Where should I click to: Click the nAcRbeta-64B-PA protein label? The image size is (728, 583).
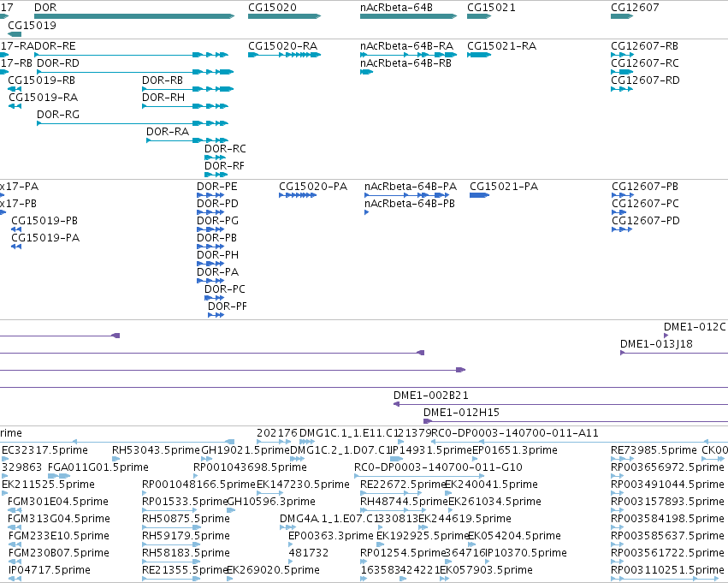(x=411, y=187)
